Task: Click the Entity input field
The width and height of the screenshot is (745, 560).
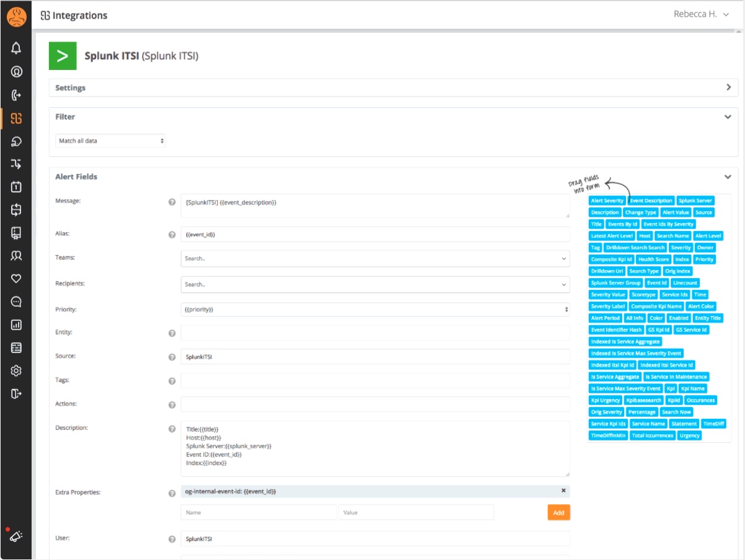Action: point(375,333)
